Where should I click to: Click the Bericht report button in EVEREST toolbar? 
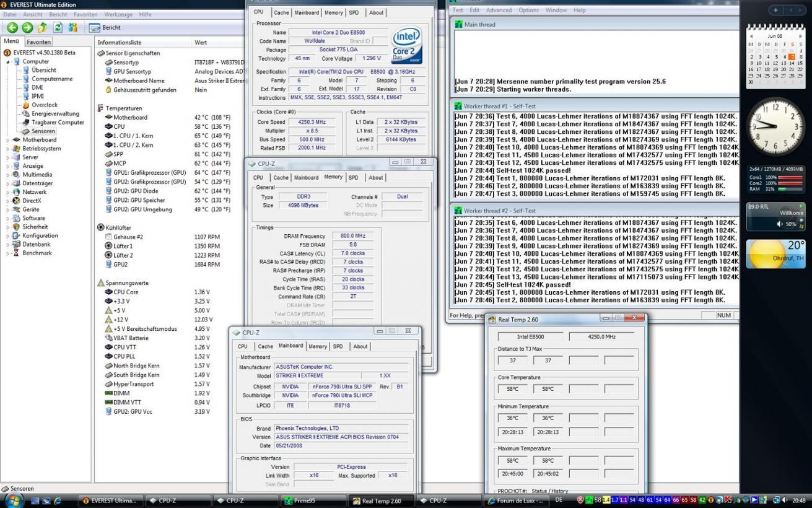[x=105, y=27]
